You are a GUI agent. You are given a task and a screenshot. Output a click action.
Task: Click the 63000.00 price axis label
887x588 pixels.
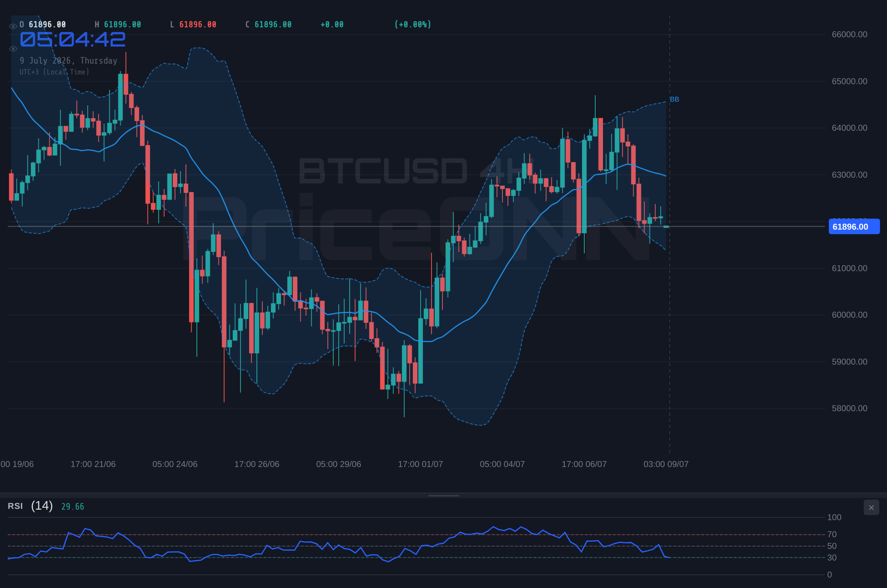coord(849,175)
